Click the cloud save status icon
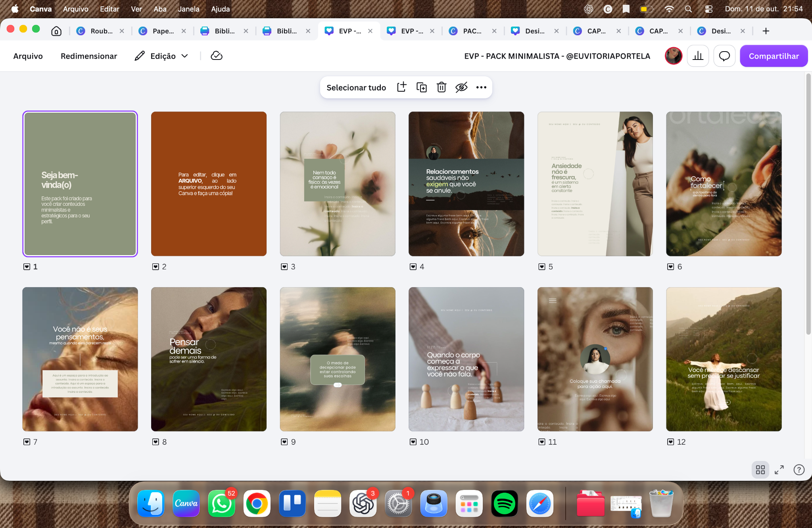The width and height of the screenshot is (812, 528). pos(217,56)
